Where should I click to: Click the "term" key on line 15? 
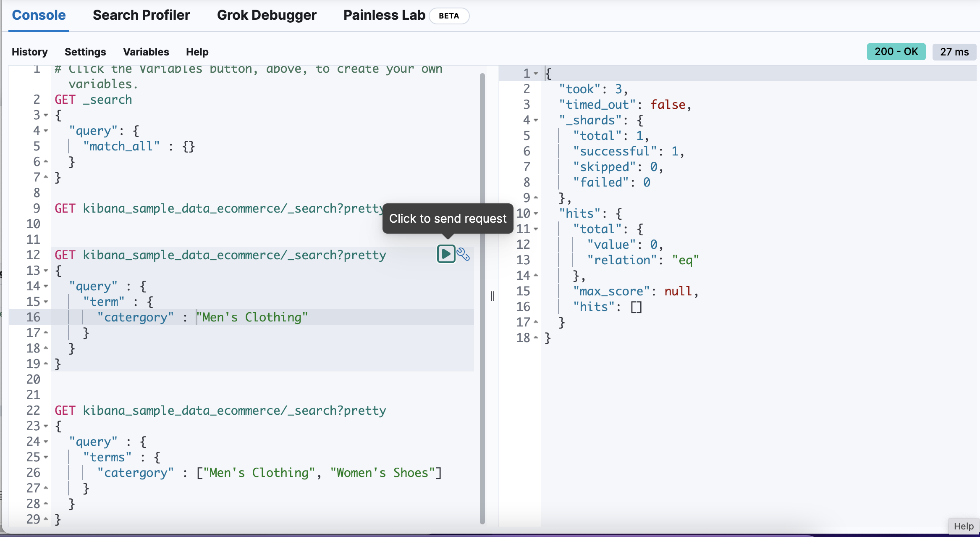(x=104, y=302)
